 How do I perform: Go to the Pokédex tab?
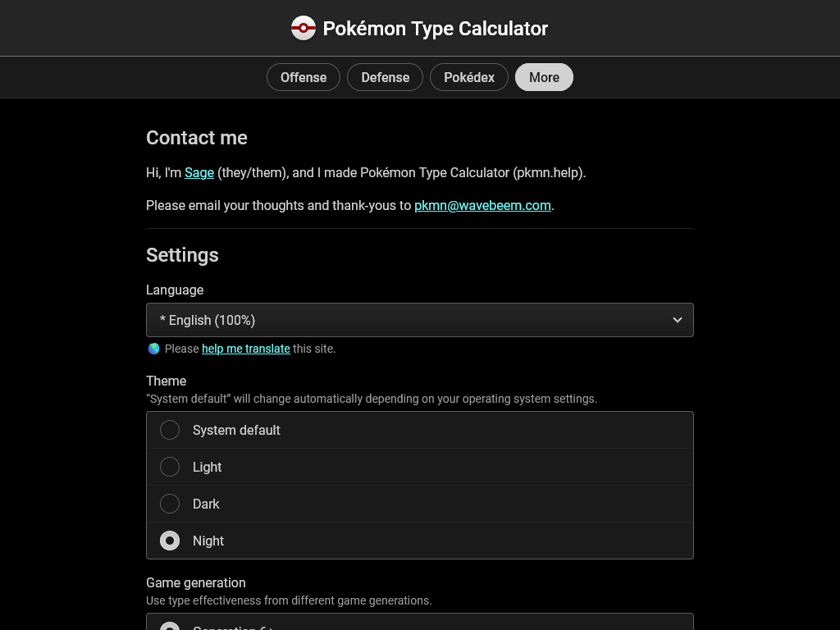(x=468, y=77)
